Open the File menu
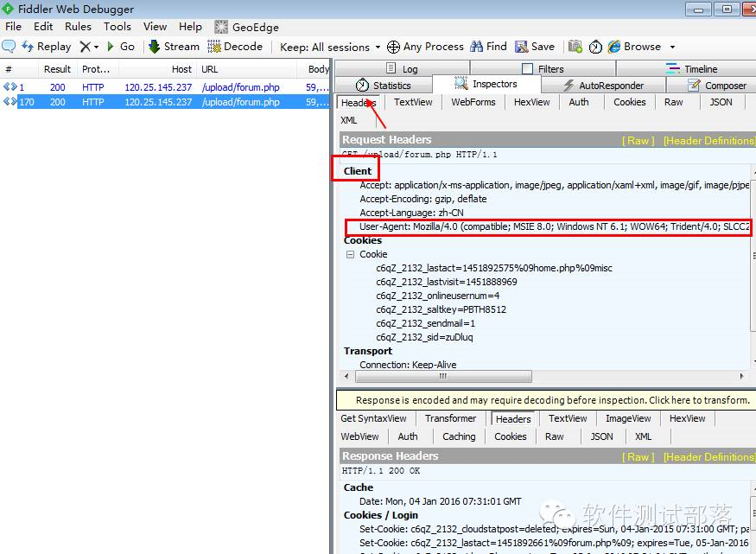Image resolution: width=756 pixels, height=554 pixels. (14, 27)
